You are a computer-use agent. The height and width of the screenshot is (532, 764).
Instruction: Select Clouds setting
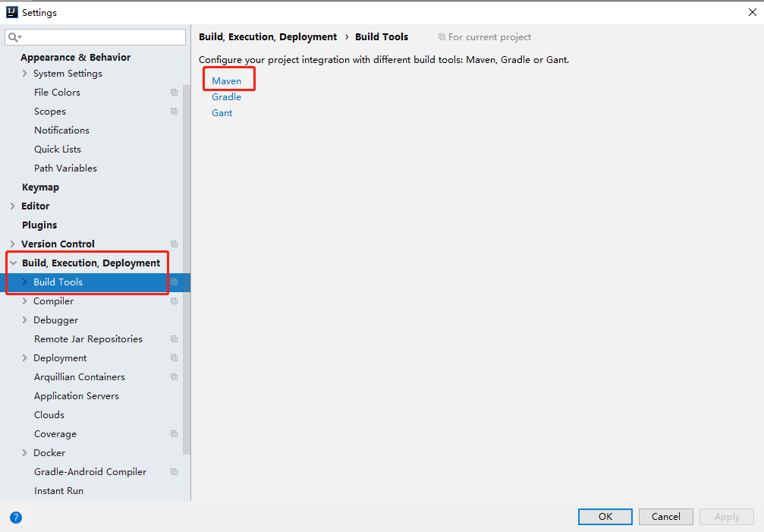pyautogui.click(x=49, y=415)
